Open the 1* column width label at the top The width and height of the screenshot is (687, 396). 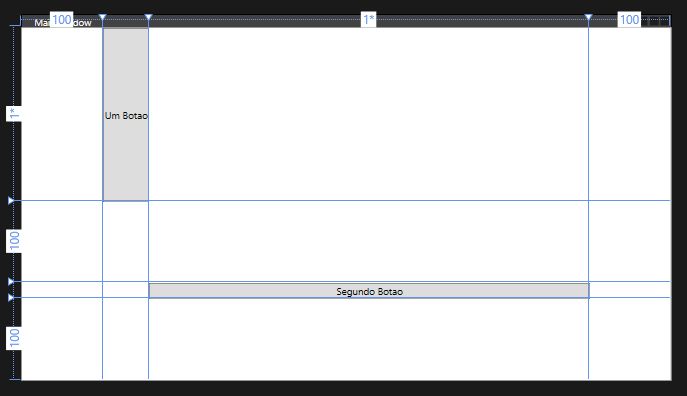pos(368,20)
